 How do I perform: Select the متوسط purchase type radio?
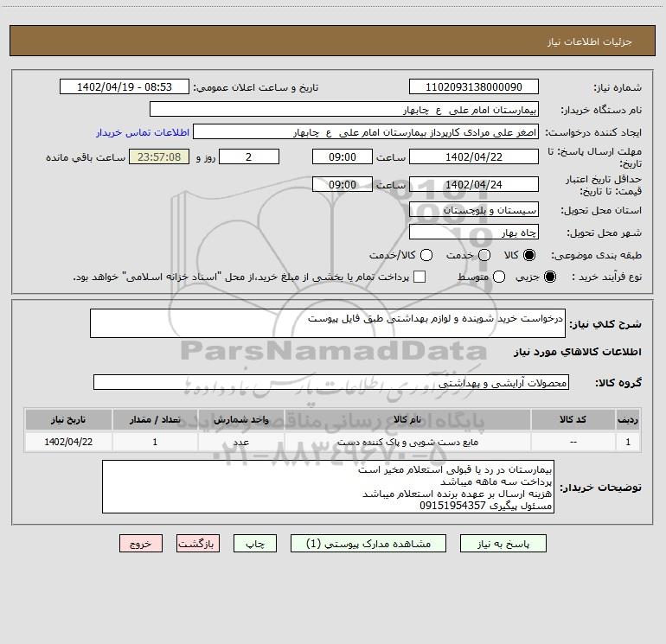(499, 277)
